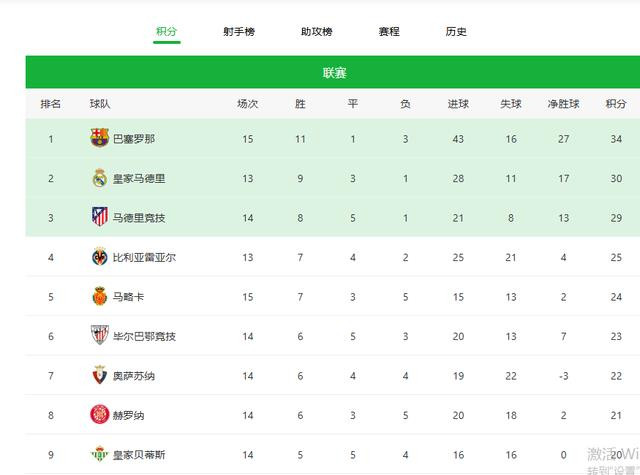Screen dimensions: 640x475
Task: Click the green 联赛 header bar
Action: tap(333, 72)
